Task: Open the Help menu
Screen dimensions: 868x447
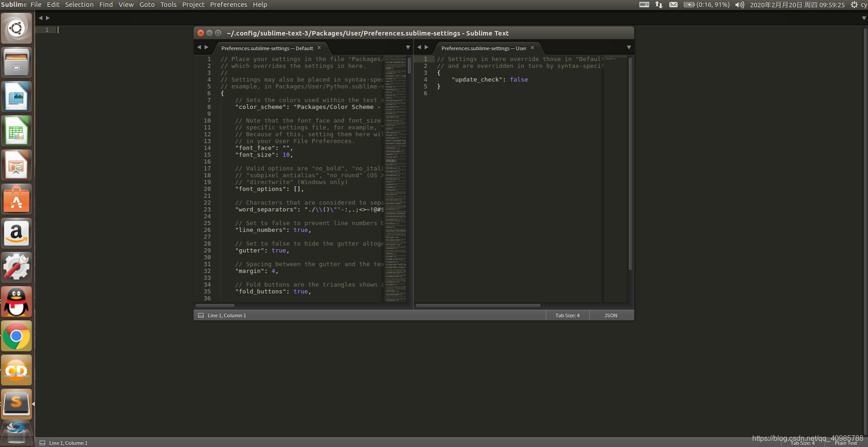Action: 260,5
